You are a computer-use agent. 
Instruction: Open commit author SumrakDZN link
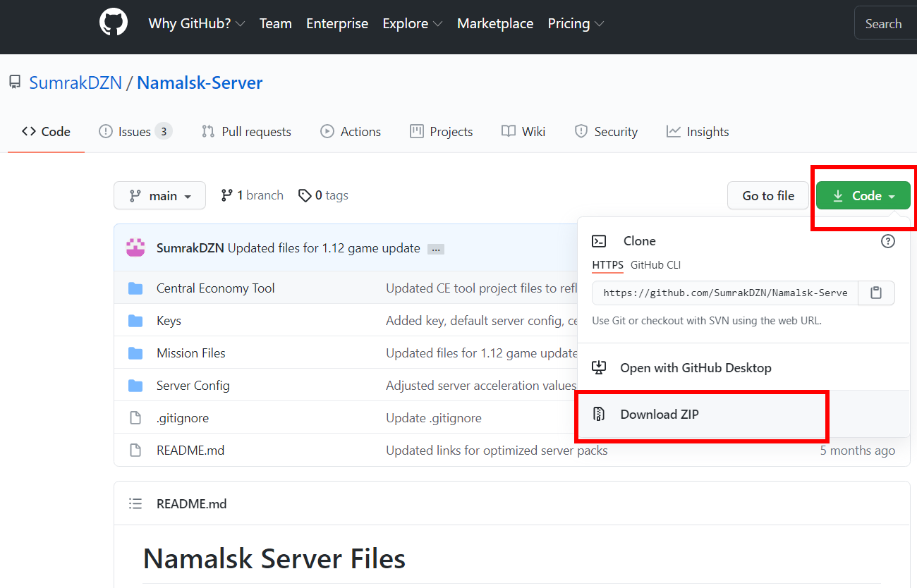pyautogui.click(x=190, y=248)
